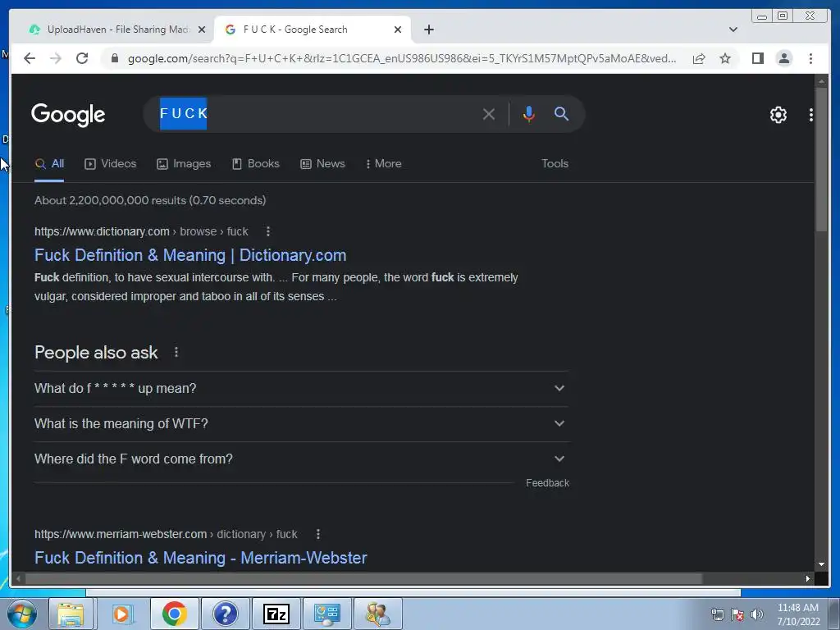The width and height of the screenshot is (840, 630).
Task: Click scroll-right arrow on horizontal scrollbar
Action: [807, 578]
